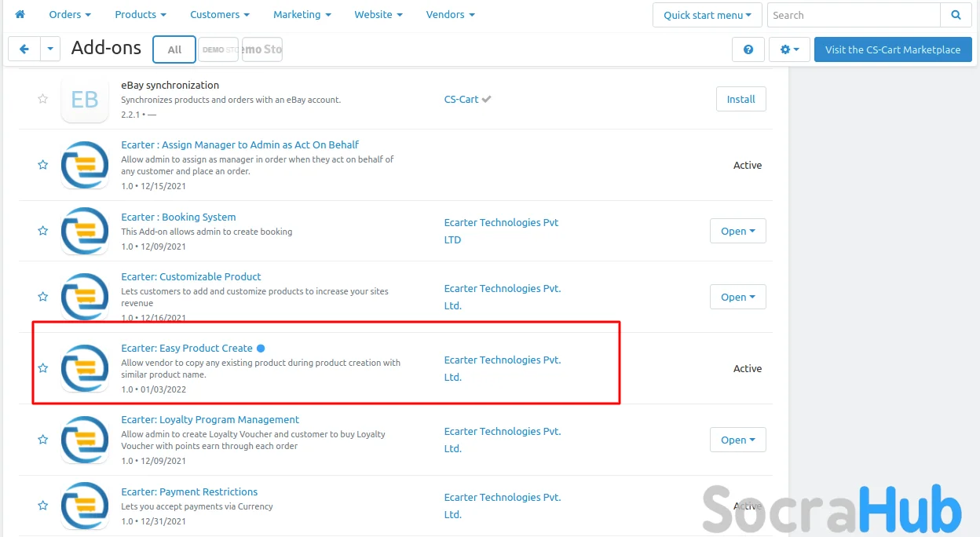Screen dimensions: 980x537
Task: Click the eBay synchronization EB logo
Action: [x=85, y=100]
